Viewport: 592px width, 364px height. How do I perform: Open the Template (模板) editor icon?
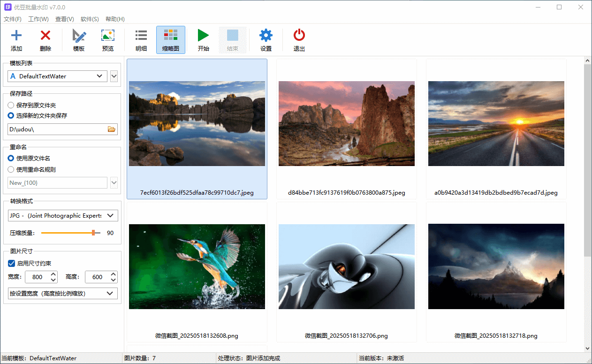coord(79,36)
